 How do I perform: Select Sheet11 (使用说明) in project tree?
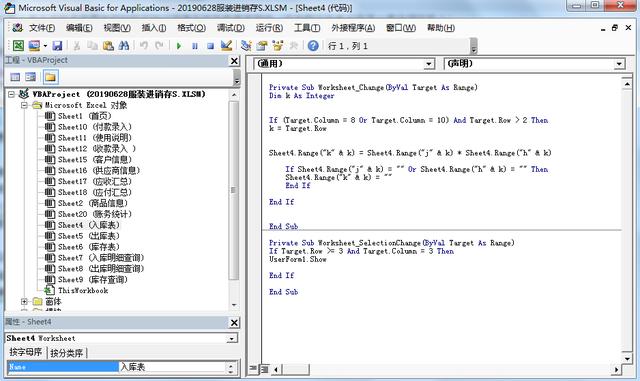point(89,138)
